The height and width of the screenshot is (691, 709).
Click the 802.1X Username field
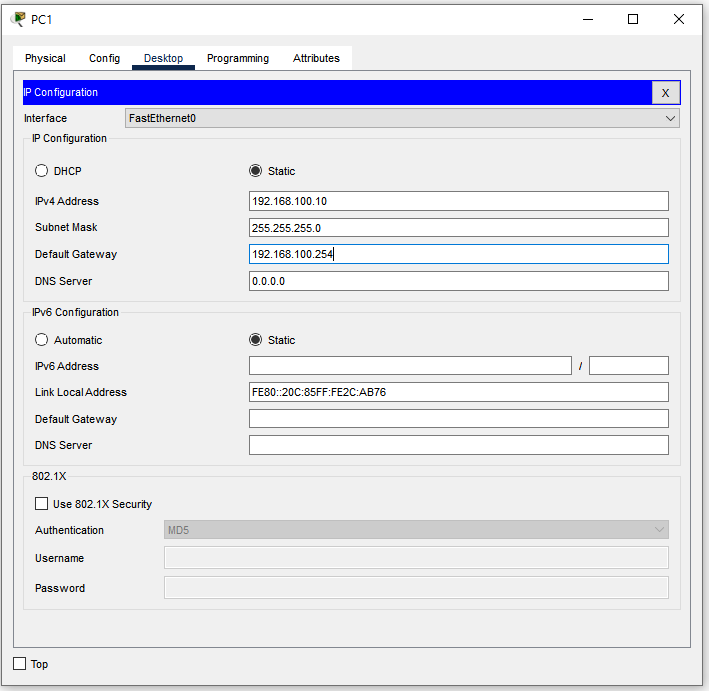[x=416, y=558]
